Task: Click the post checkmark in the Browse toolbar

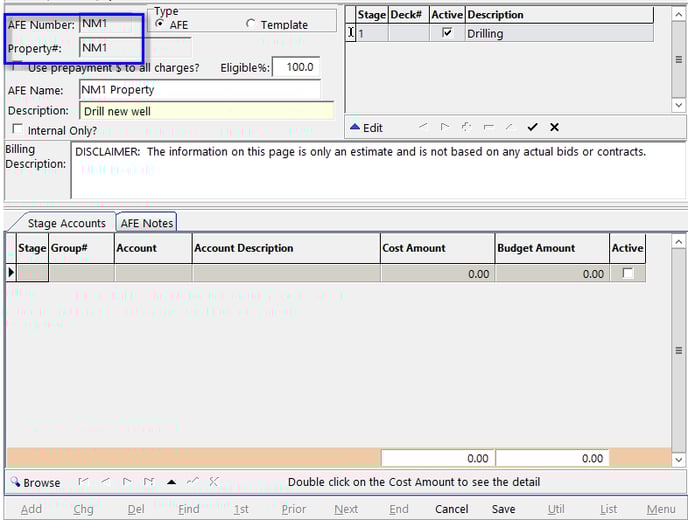Action: [x=193, y=482]
